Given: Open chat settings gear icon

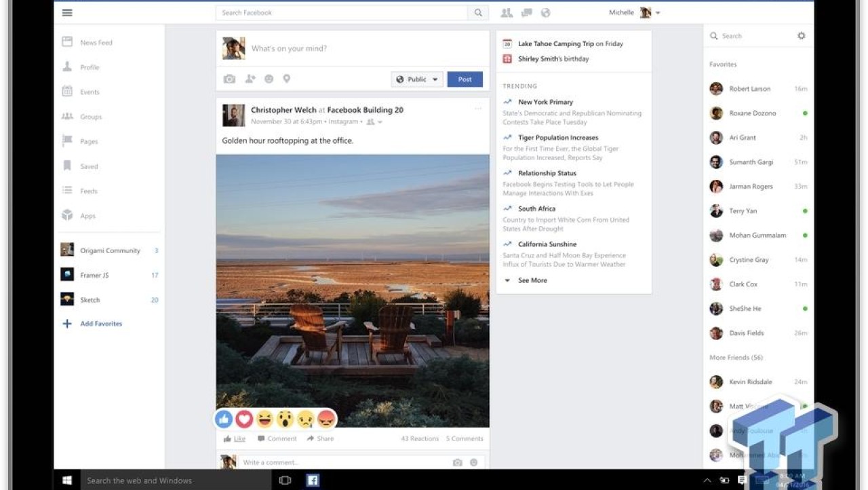Looking at the screenshot, I should [802, 36].
